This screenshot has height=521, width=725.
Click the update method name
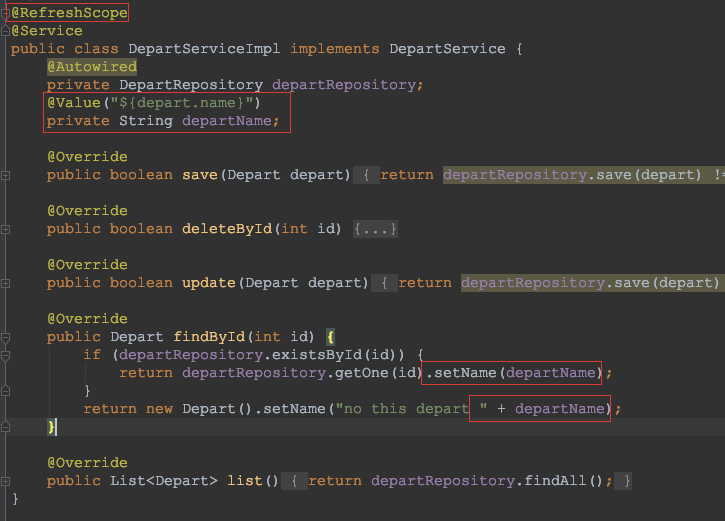pos(209,283)
